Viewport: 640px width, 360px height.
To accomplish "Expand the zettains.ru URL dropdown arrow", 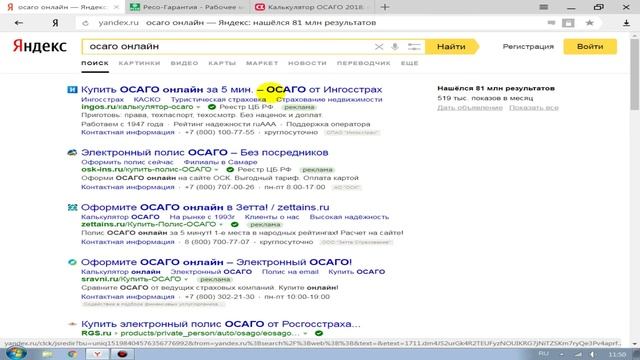I will [x=221, y=224].
